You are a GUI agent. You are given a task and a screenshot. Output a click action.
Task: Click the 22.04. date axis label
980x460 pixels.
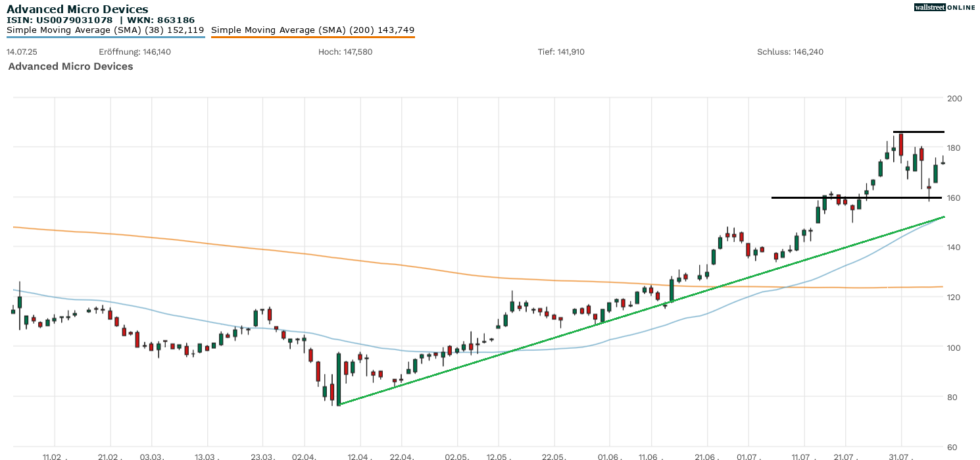coord(401,456)
